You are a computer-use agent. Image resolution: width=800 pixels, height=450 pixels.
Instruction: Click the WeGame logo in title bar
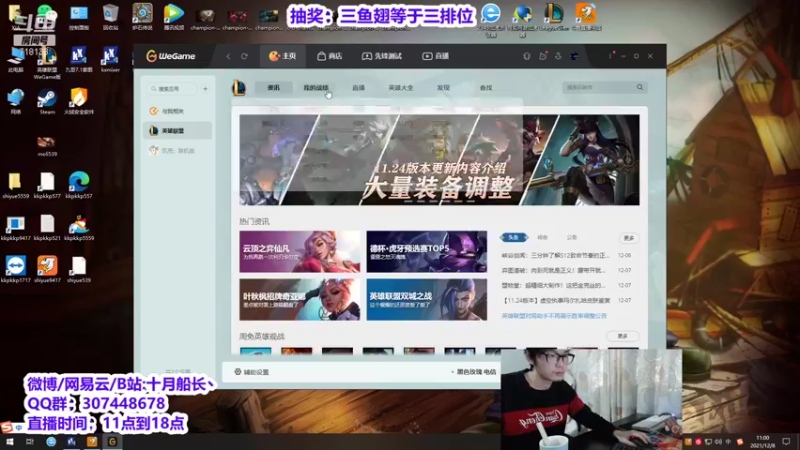(170, 56)
